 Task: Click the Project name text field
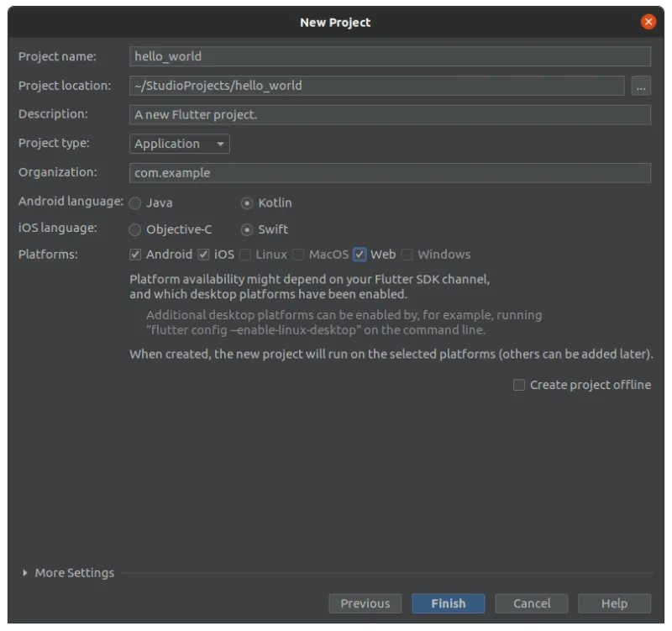pos(391,56)
